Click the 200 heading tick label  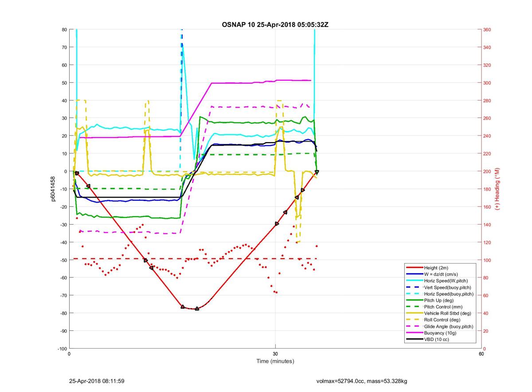[x=488, y=171]
